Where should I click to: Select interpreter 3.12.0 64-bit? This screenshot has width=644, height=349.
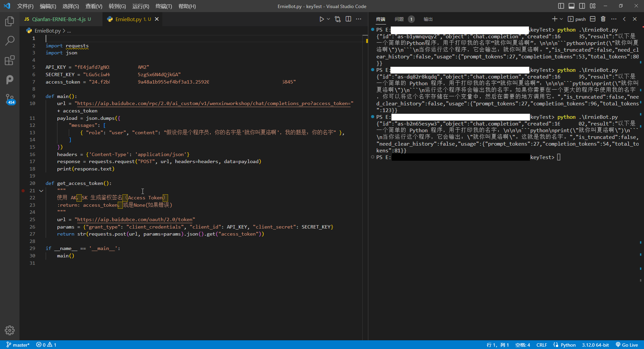595,345
